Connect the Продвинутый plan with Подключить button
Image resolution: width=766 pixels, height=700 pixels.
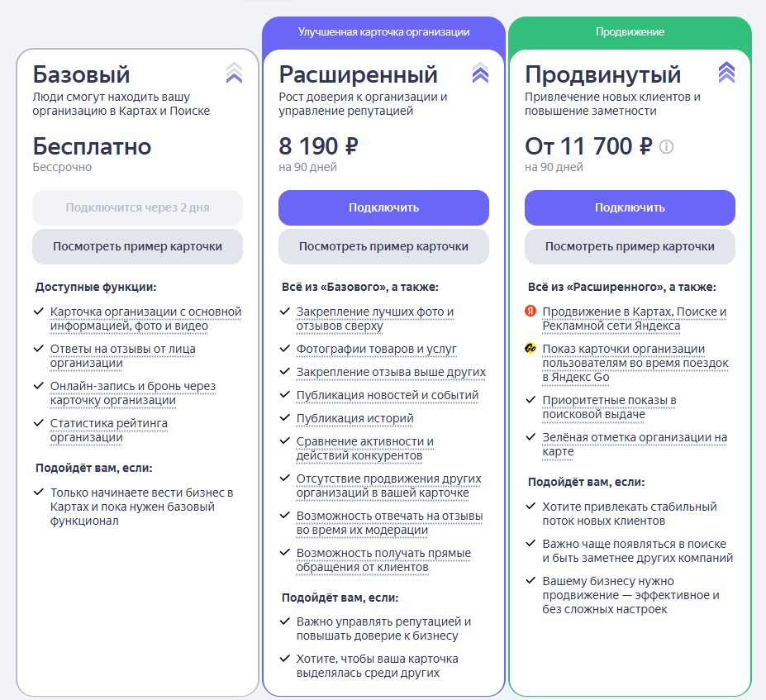(x=630, y=207)
